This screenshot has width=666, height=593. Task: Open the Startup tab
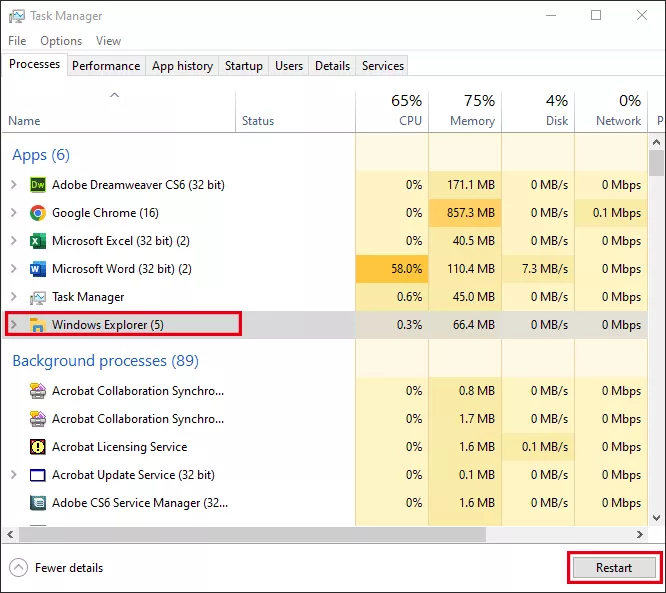[244, 66]
